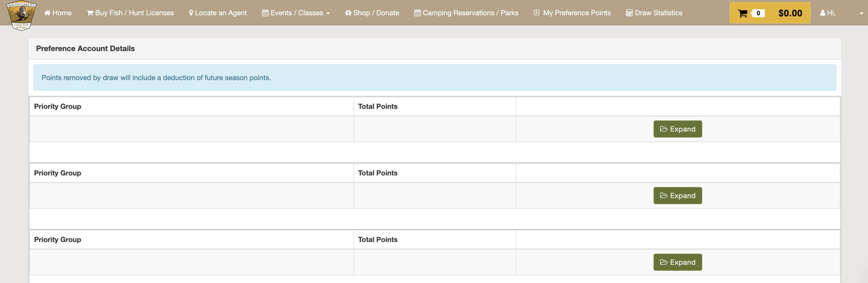The height and width of the screenshot is (283, 868).
Task: Open Camping Reservations / Parks link
Action: (470, 13)
